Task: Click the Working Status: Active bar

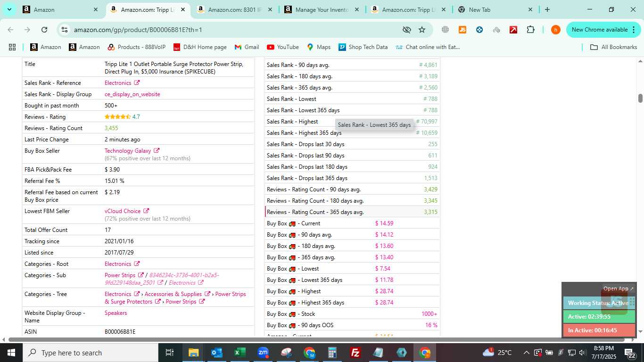Action: click(599, 303)
